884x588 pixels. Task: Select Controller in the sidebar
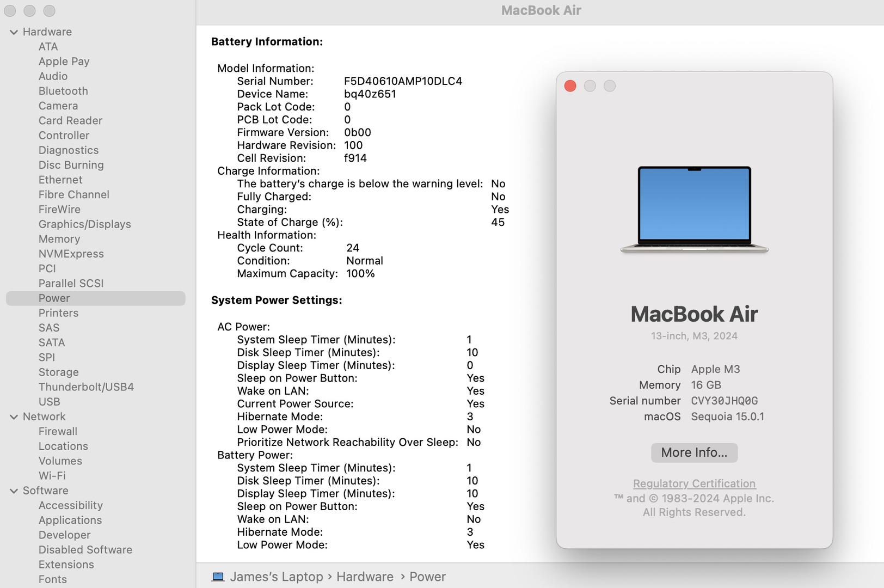pyautogui.click(x=64, y=135)
